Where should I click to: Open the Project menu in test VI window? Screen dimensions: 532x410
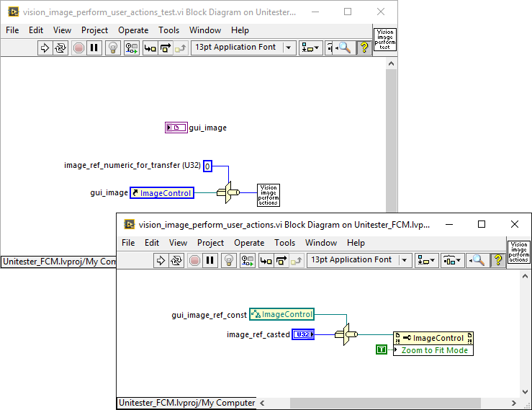click(94, 30)
